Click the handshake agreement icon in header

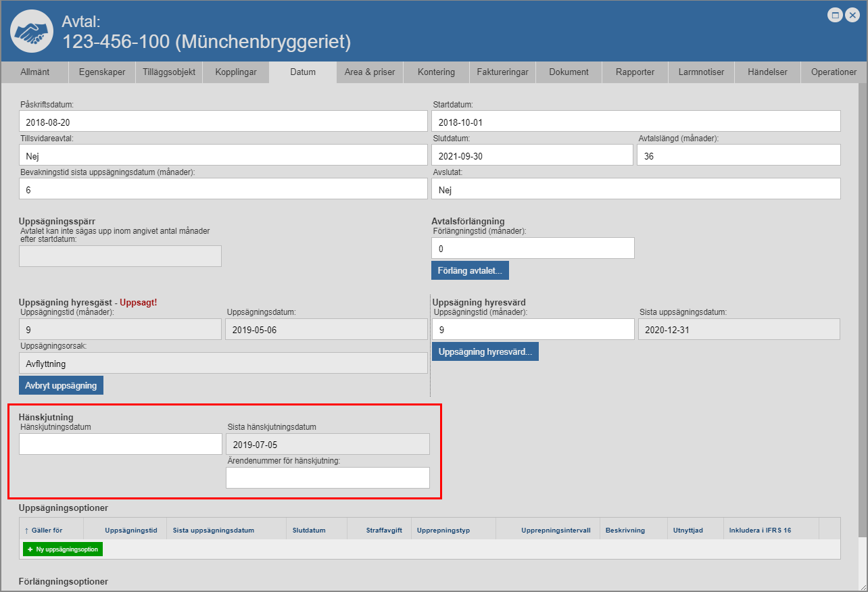pos(32,31)
